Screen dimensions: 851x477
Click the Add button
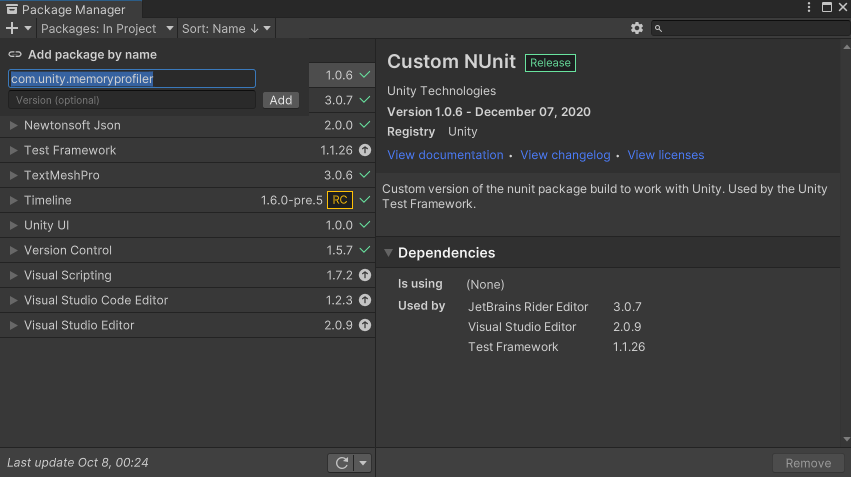281,100
